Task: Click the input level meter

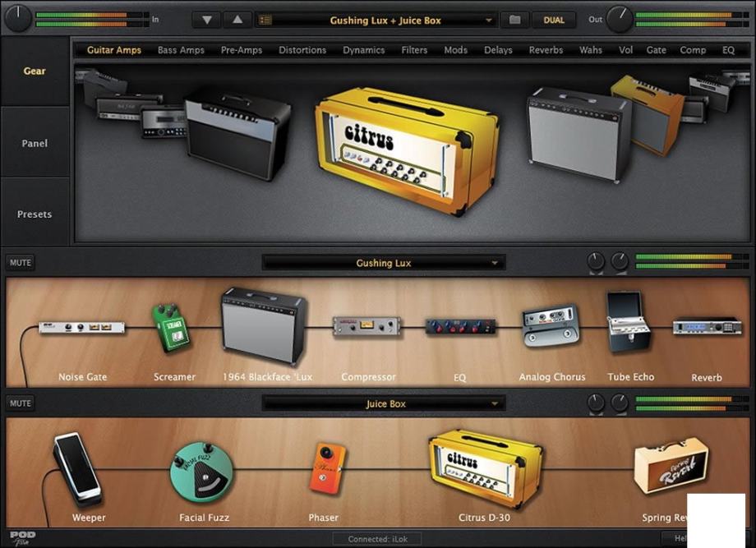Action: click(92, 19)
